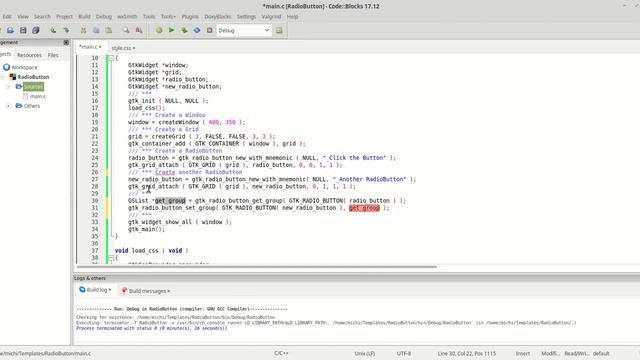Abort the build with the red stop icon
This screenshot has height=360, width=640.
tap(209, 31)
